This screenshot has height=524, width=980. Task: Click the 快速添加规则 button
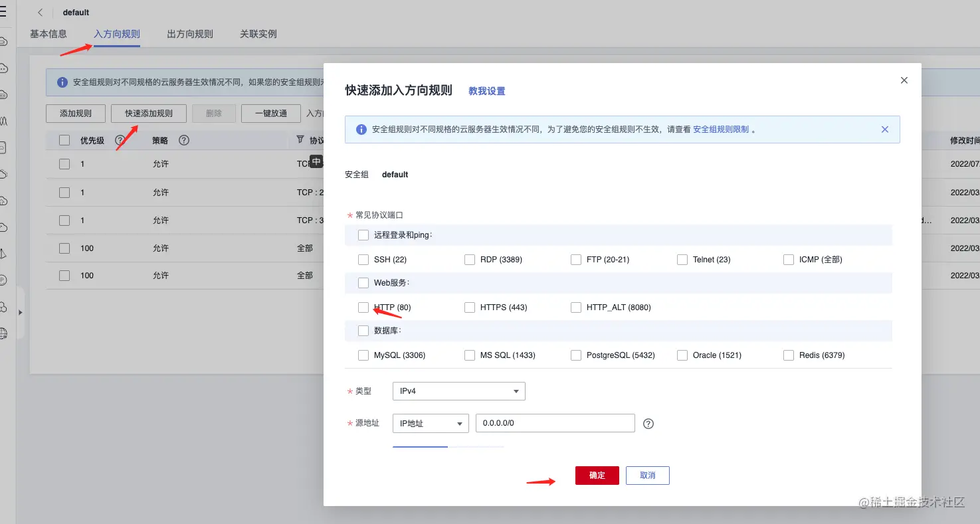pyautogui.click(x=149, y=114)
